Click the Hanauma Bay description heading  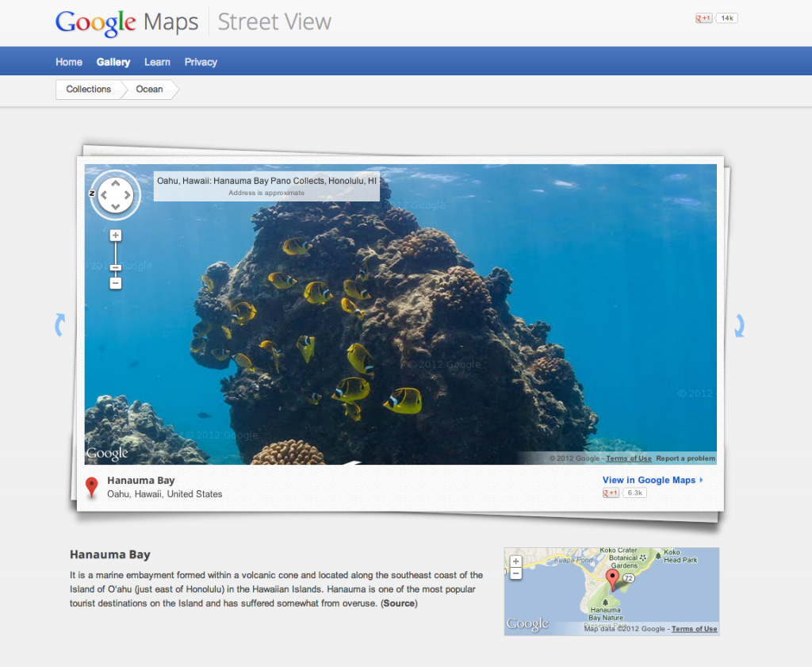click(x=109, y=554)
